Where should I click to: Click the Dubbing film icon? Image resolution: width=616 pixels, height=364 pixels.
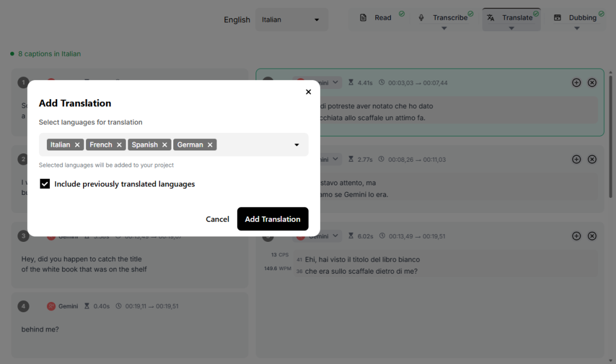(559, 17)
